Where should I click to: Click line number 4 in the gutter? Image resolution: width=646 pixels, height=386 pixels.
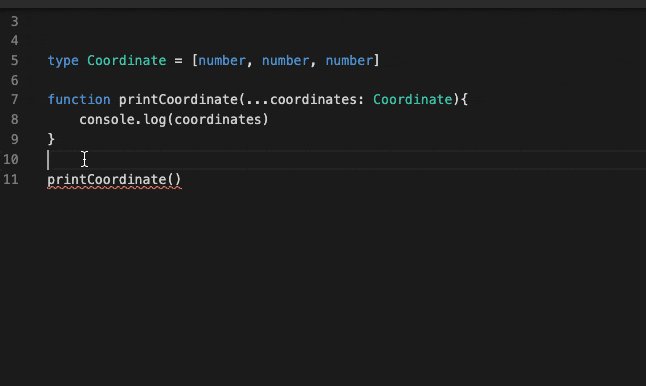pos(14,41)
